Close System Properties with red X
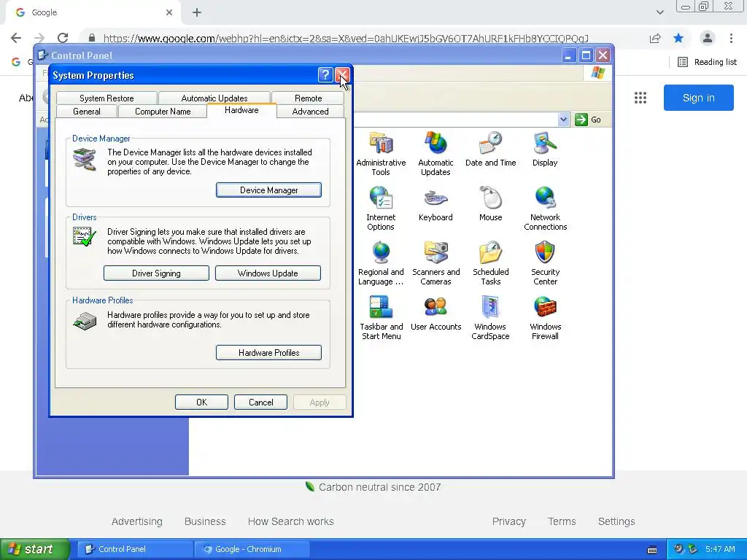Viewport: 747px width, 560px height. [342, 75]
